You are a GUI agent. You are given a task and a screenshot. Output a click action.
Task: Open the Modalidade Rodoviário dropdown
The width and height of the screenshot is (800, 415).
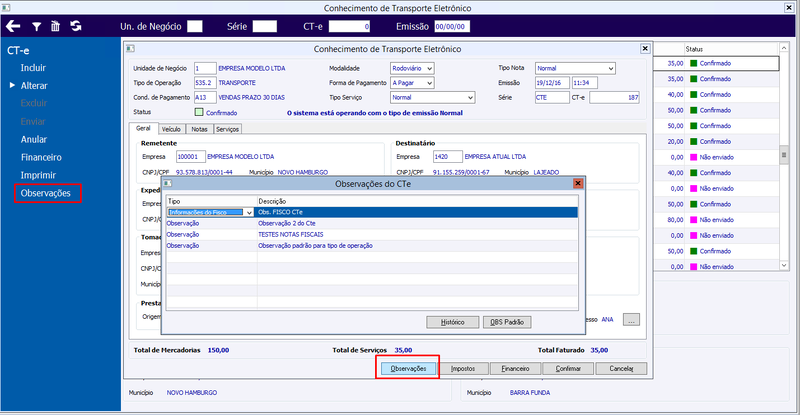click(x=412, y=68)
